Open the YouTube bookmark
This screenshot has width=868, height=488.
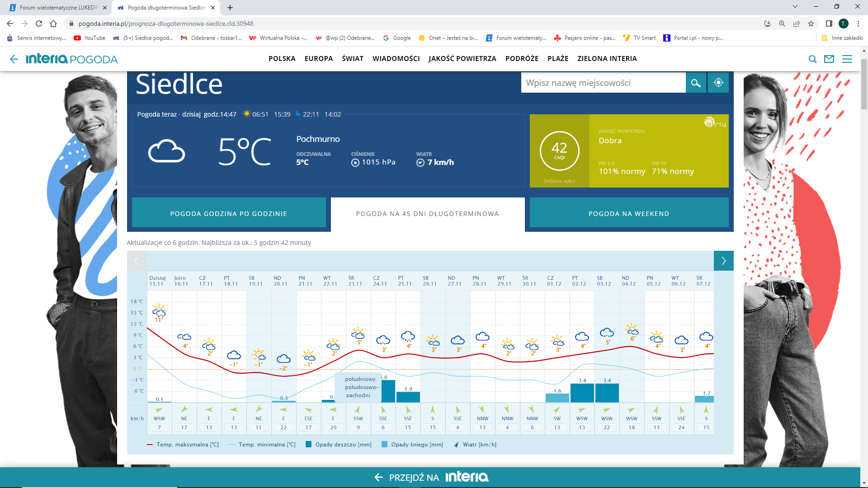coord(90,38)
